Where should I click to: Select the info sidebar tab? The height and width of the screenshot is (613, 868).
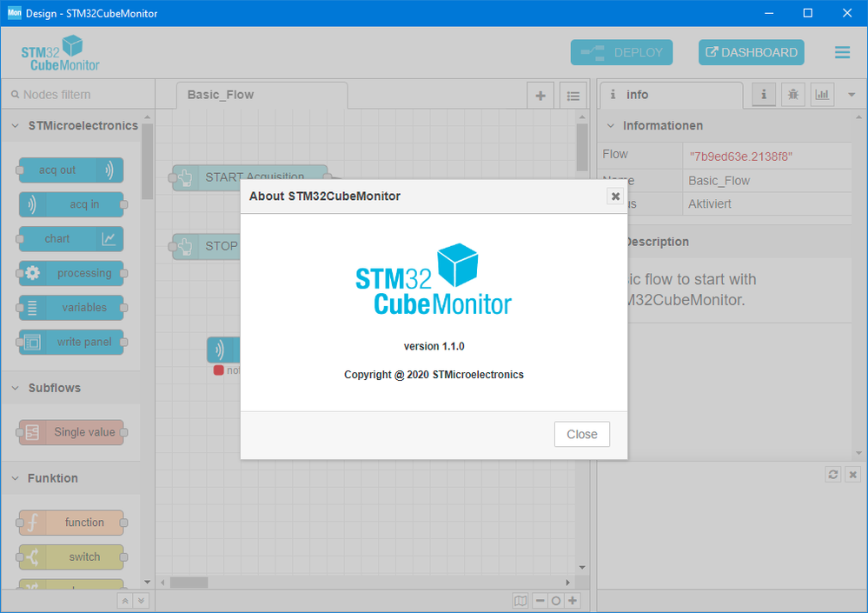point(672,96)
